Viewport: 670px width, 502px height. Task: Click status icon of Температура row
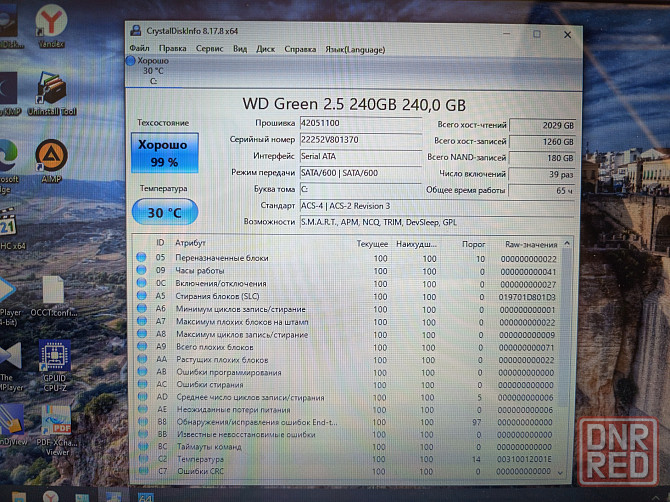coord(143,459)
